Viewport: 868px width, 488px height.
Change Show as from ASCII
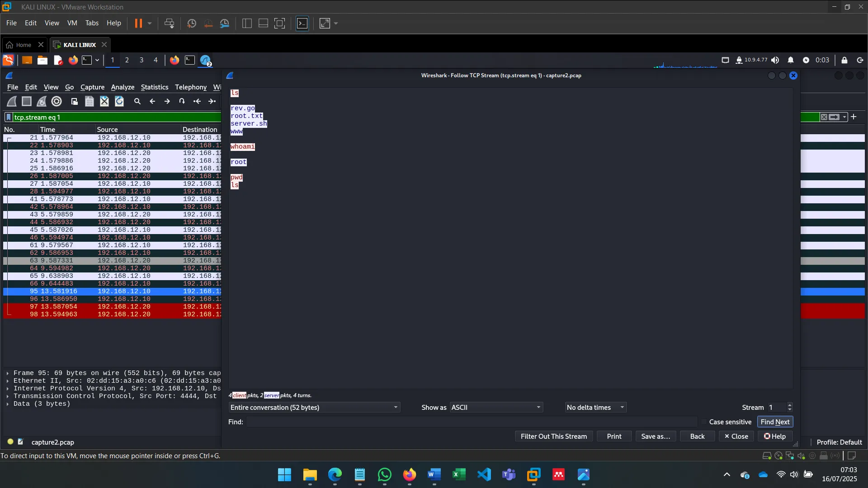point(495,407)
